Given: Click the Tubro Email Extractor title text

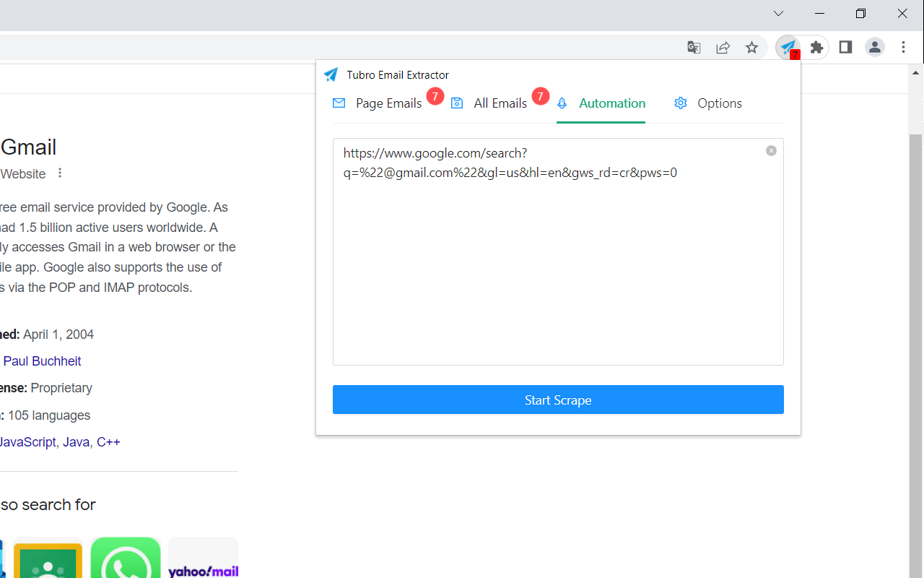Looking at the screenshot, I should [398, 74].
